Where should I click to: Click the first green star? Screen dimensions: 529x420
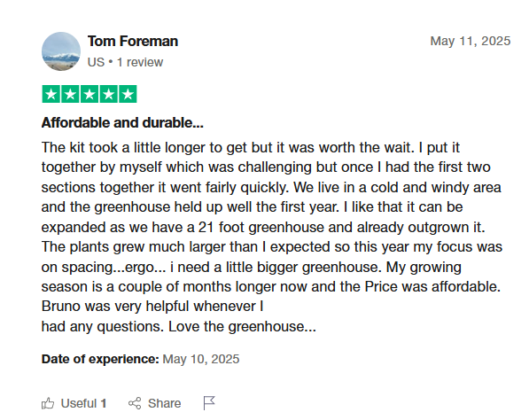point(51,94)
